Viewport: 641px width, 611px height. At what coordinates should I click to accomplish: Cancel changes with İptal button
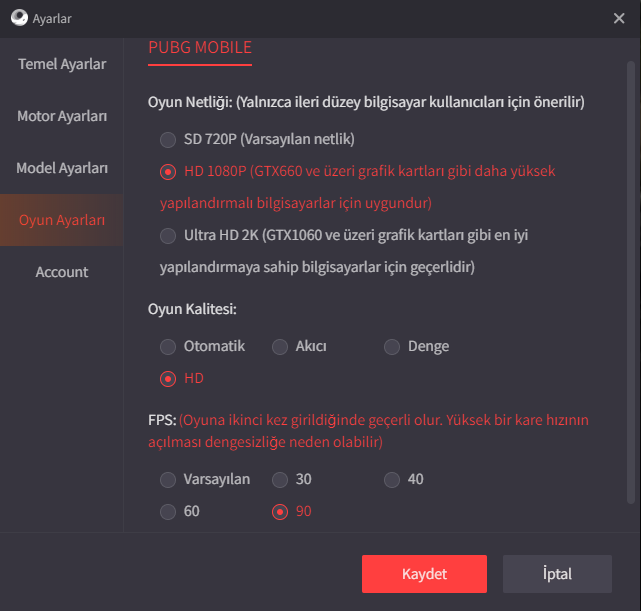[x=557, y=574]
